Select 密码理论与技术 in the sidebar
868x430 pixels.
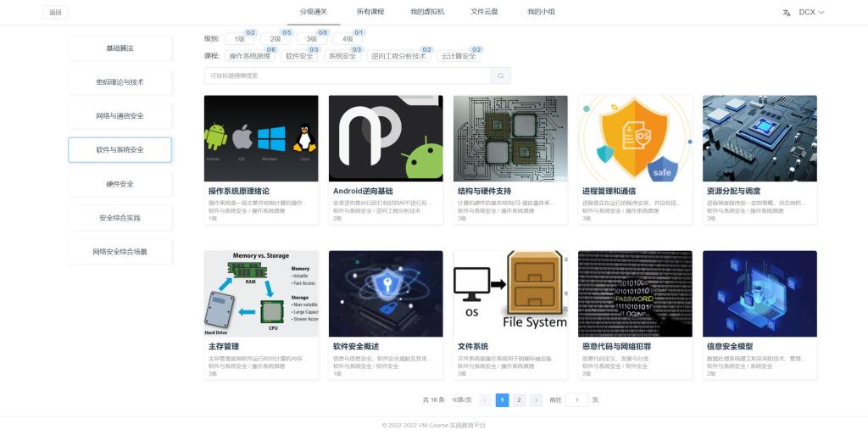tap(120, 82)
